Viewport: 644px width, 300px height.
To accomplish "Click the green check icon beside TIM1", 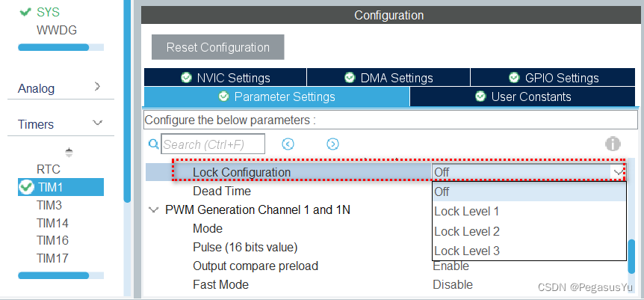I will pos(26,187).
